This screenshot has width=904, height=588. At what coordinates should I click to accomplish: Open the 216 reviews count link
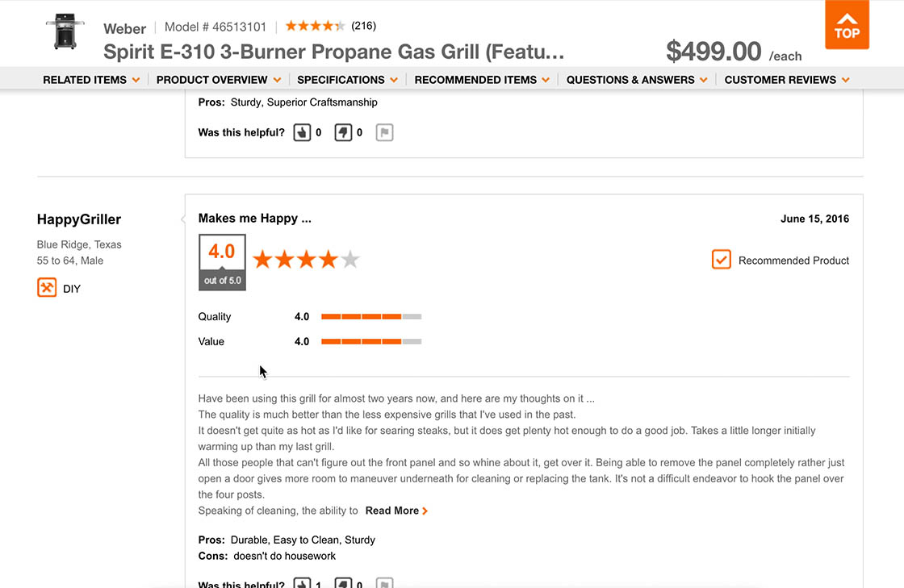tap(363, 26)
